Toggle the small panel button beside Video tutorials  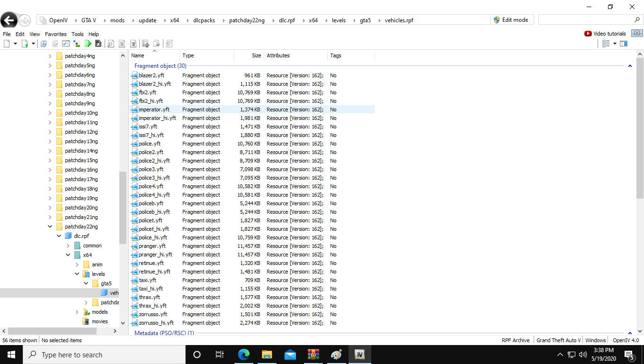637,34
